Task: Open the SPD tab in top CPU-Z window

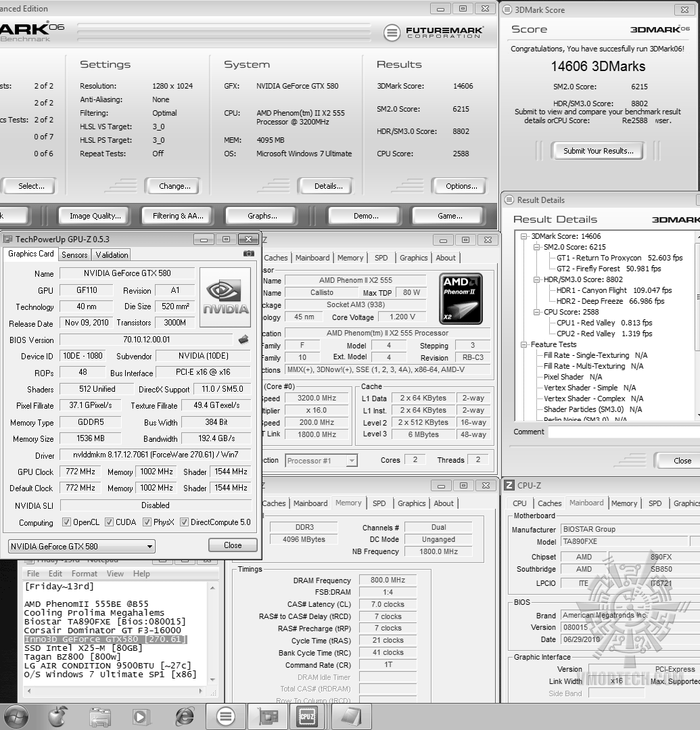Action: coord(381,258)
